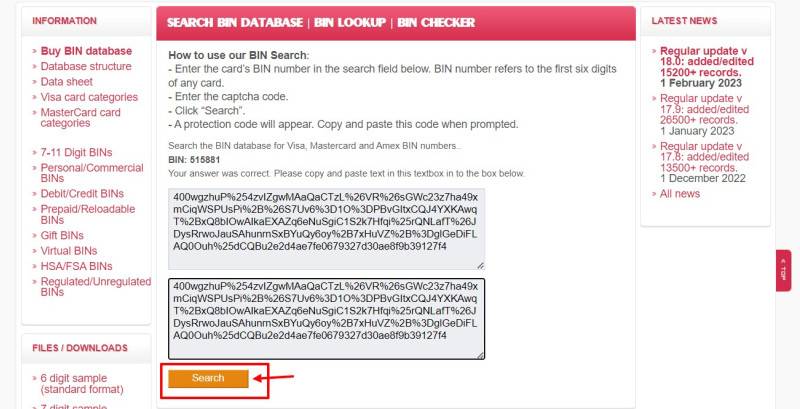Click the resize handle of the lower textbox
The width and height of the screenshot is (800, 409).
point(480,355)
